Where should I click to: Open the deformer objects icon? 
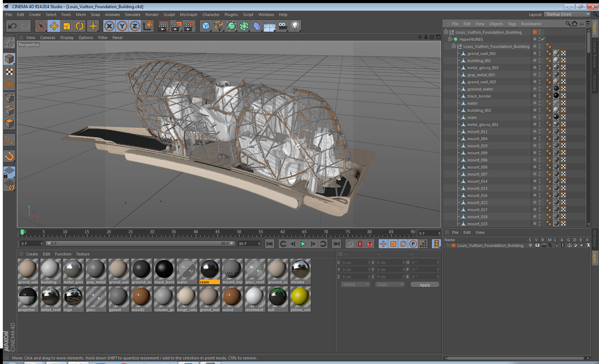257,26
